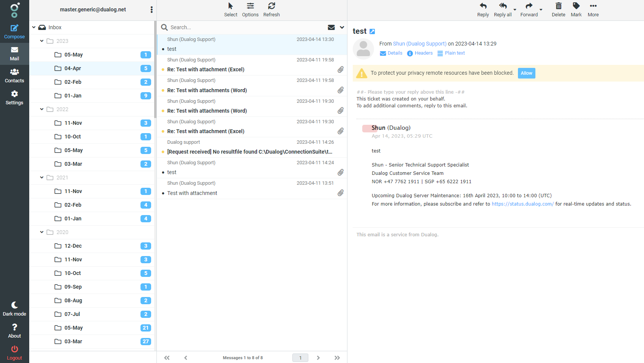Open '[Request received] No resultfile found' message
The width and height of the screenshot is (644, 363).
252,147
